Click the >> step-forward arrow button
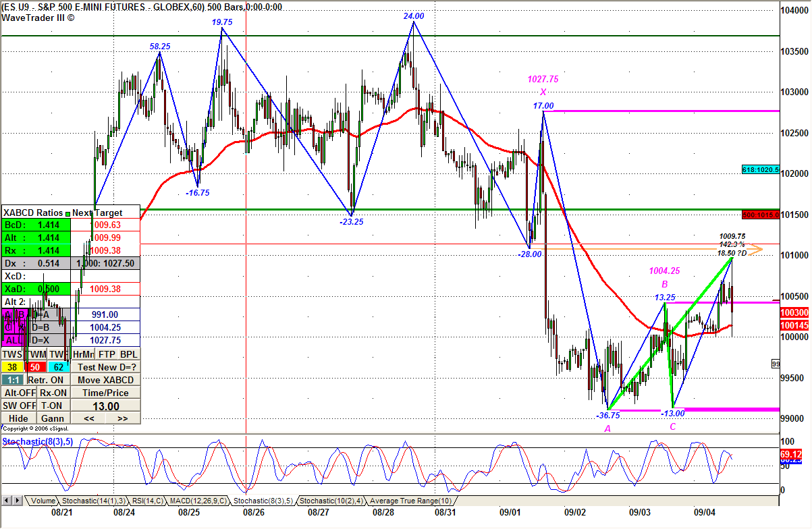This screenshot has width=812, height=529. (123, 418)
